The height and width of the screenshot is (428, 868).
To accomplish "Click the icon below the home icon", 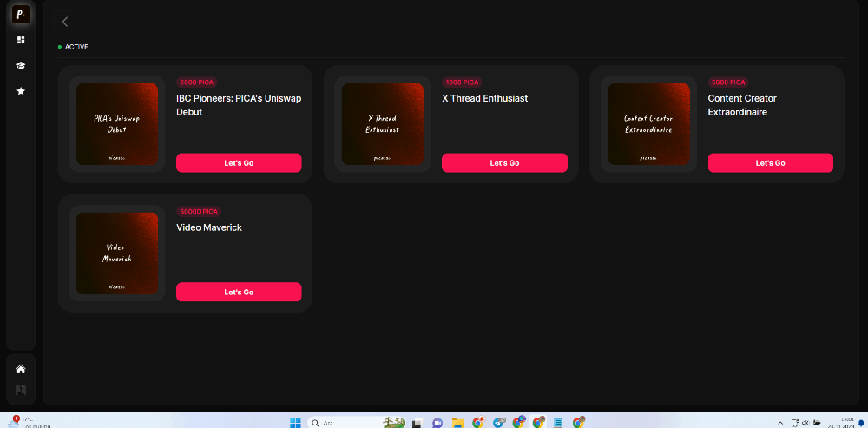I will pos(21,390).
